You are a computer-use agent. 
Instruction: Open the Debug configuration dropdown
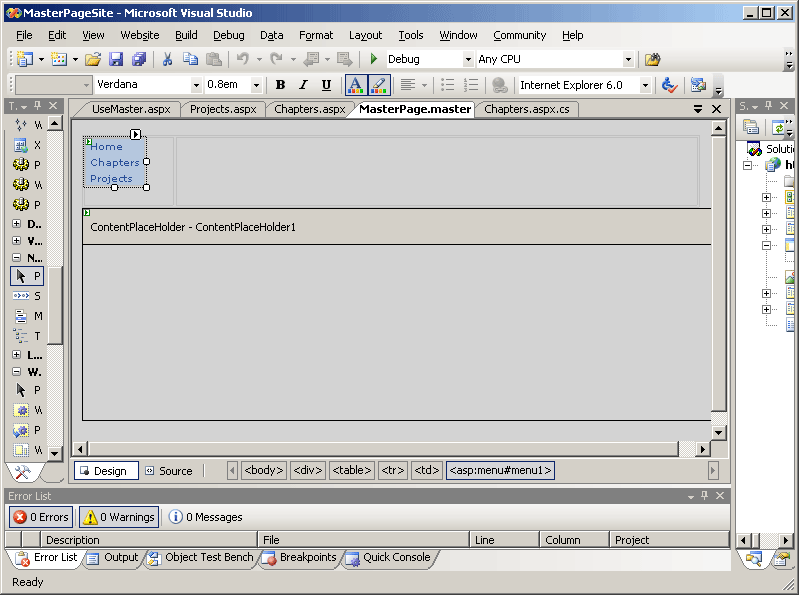tap(467, 60)
